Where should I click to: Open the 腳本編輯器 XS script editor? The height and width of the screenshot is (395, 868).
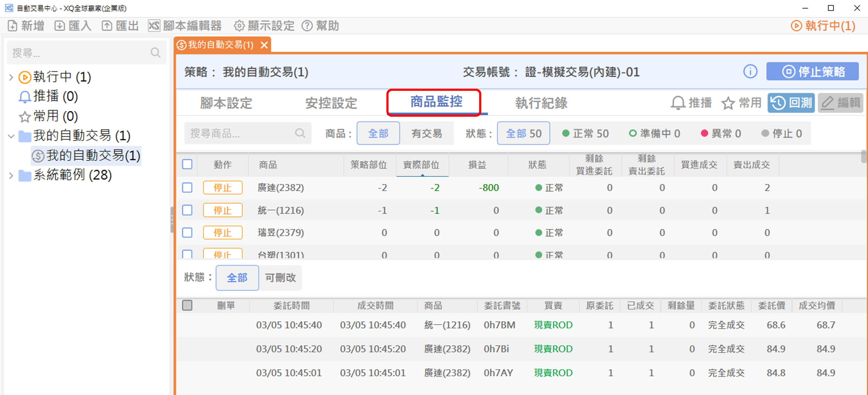[x=154, y=26]
